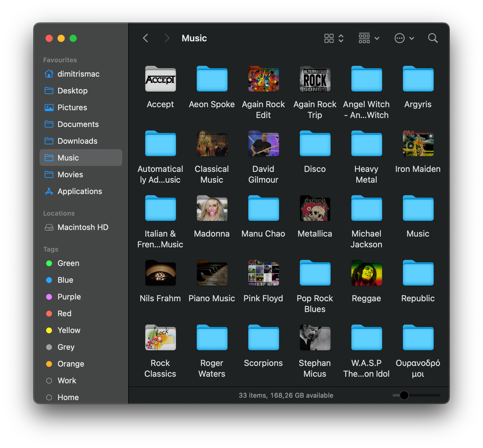Go forward with the right chevron
Viewport: 483px width, 448px height.
167,38
